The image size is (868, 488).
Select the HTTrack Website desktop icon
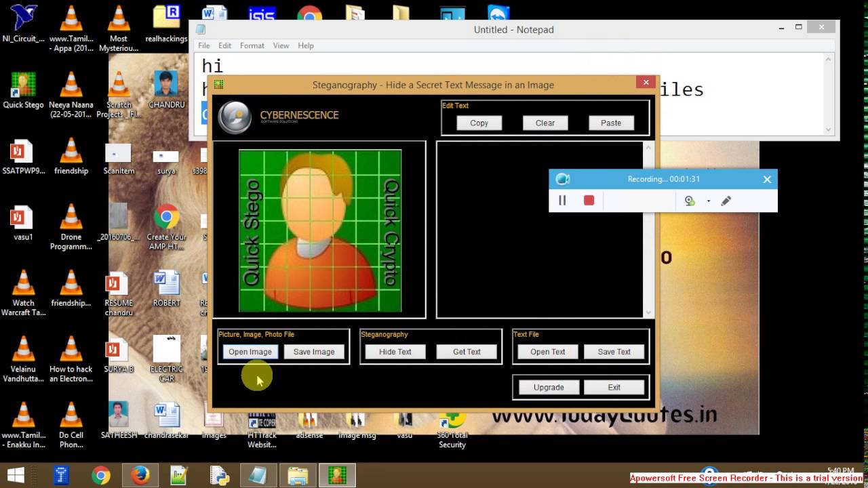262,430
